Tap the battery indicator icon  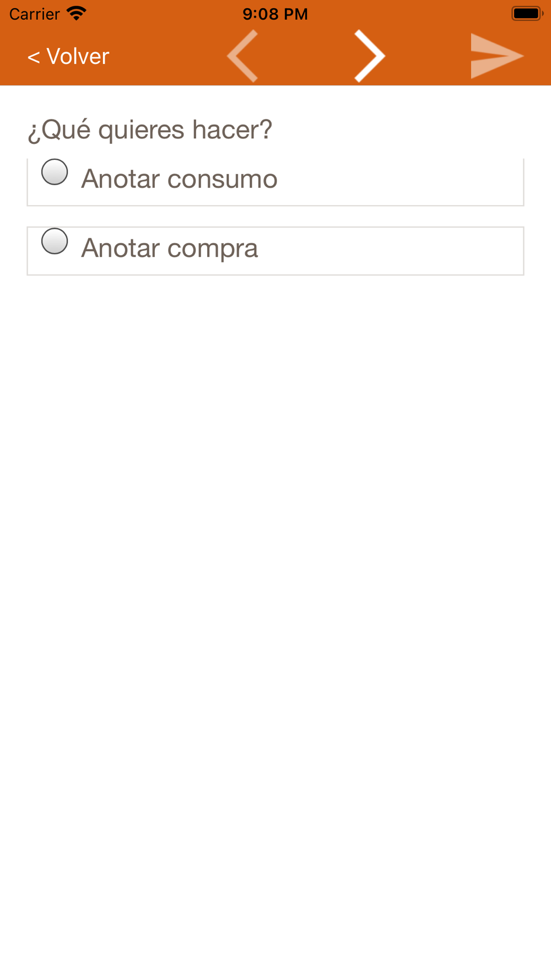click(x=527, y=13)
